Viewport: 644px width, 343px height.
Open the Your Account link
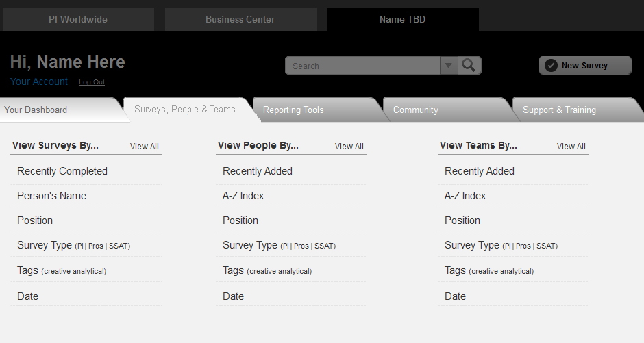click(39, 81)
